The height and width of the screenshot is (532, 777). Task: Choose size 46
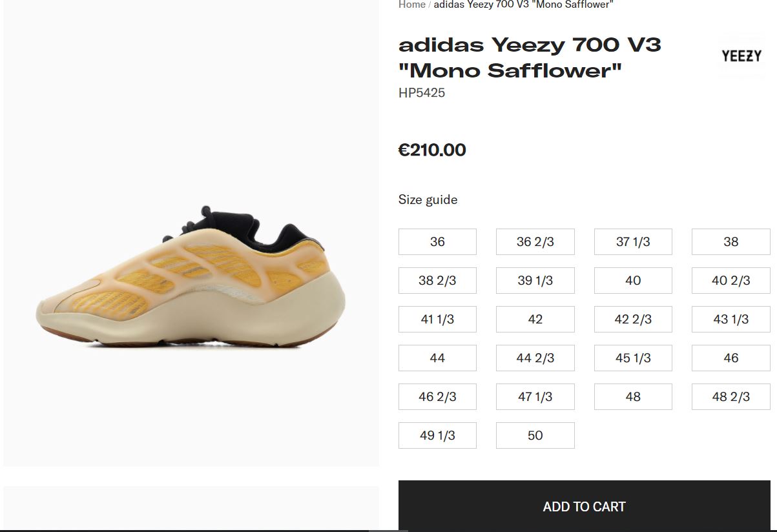click(730, 358)
